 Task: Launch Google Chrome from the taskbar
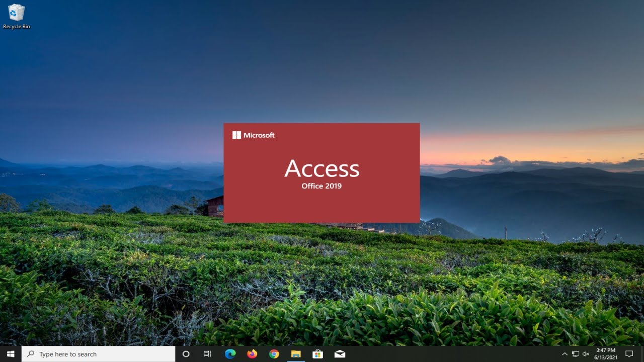click(274, 354)
